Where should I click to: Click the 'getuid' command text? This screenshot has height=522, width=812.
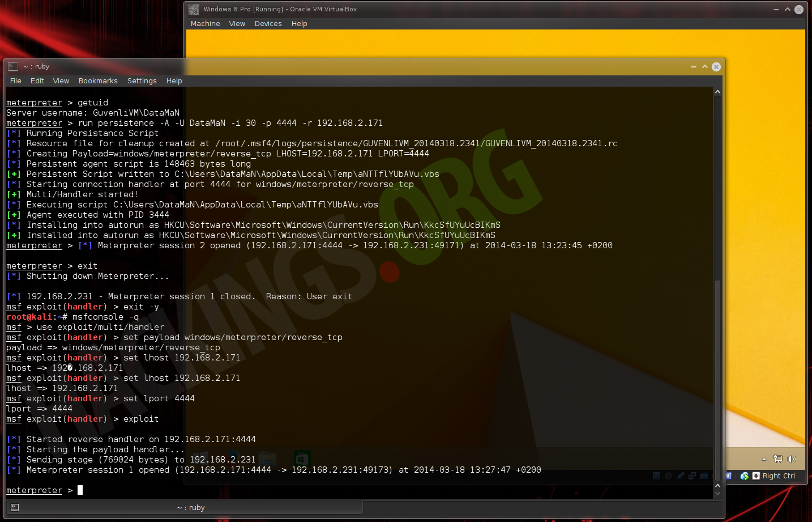[93, 103]
